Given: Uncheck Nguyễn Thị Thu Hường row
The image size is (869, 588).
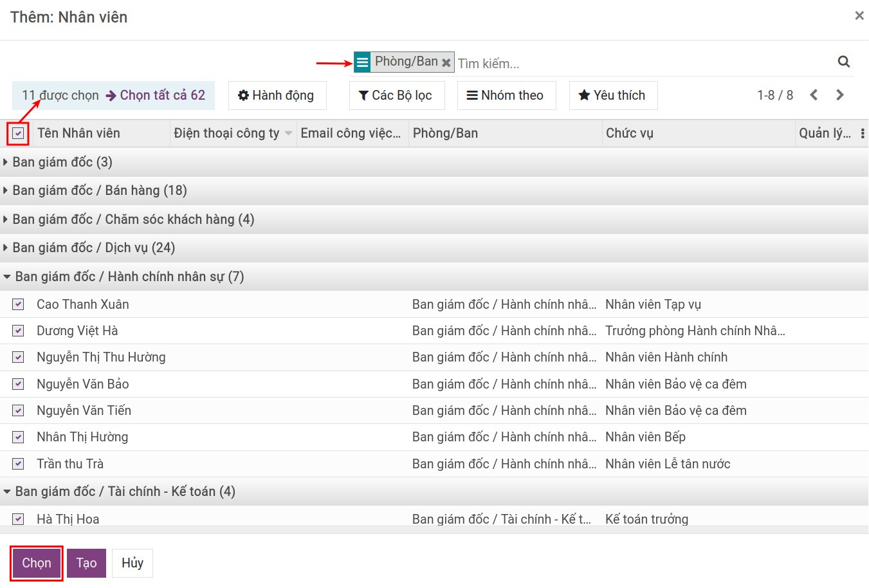Looking at the screenshot, I should pos(18,357).
